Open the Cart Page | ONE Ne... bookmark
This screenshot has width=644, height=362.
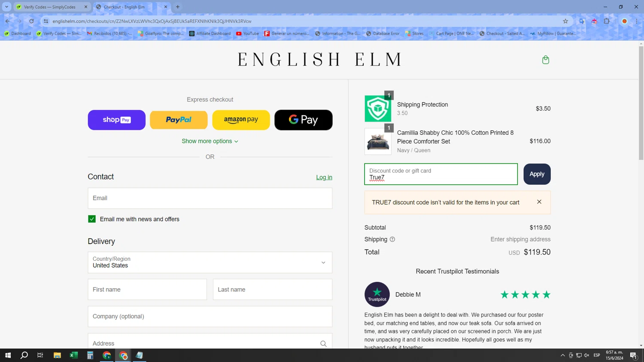pyautogui.click(x=451, y=33)
